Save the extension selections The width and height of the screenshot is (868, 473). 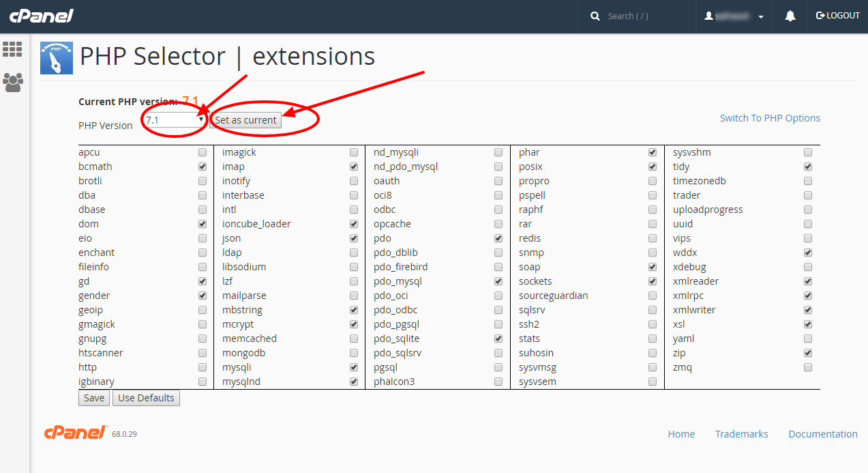[x=94, y=398]
